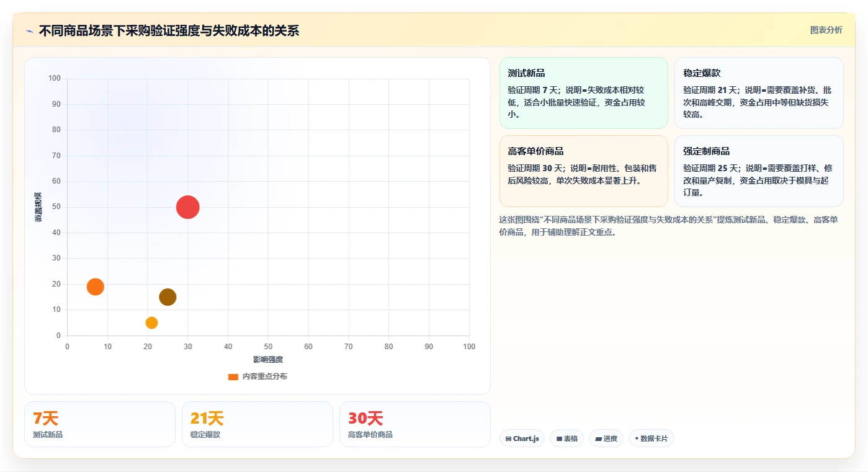
Task: Click the description paragraph starting 这张图围绕
Action: 669,226
